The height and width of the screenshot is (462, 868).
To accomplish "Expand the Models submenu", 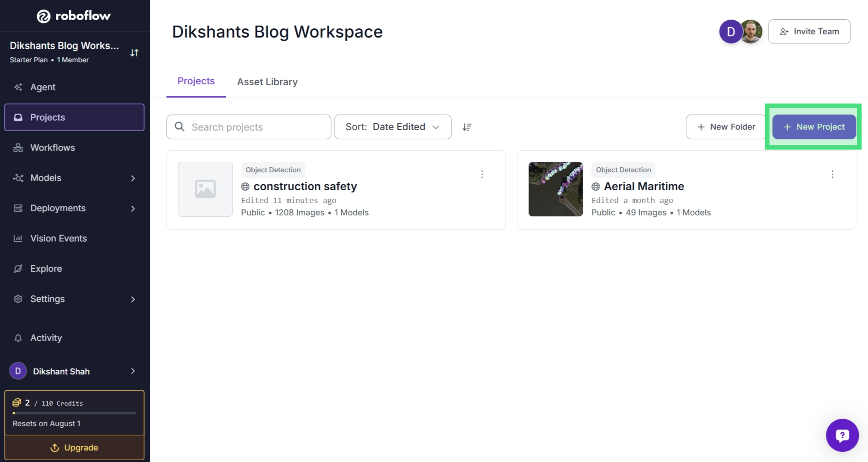I will pyautogui.click(x=133, y=178).
